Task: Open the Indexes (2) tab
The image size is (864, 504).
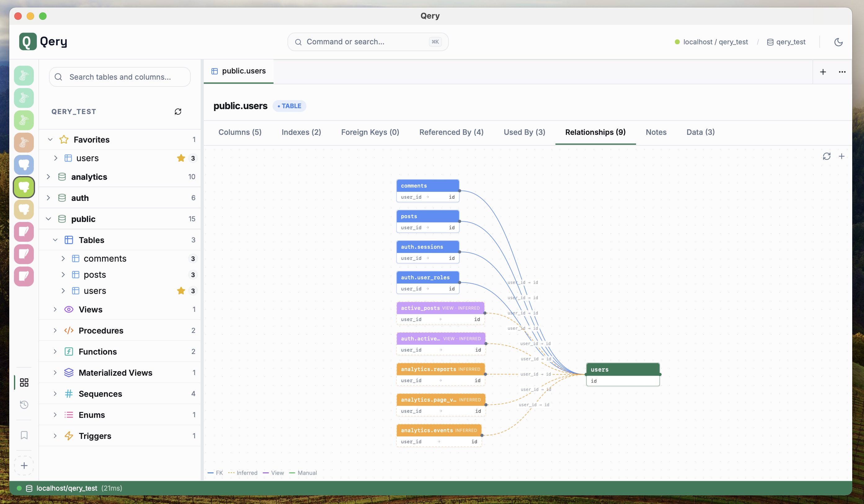Action: coord(301,132)
